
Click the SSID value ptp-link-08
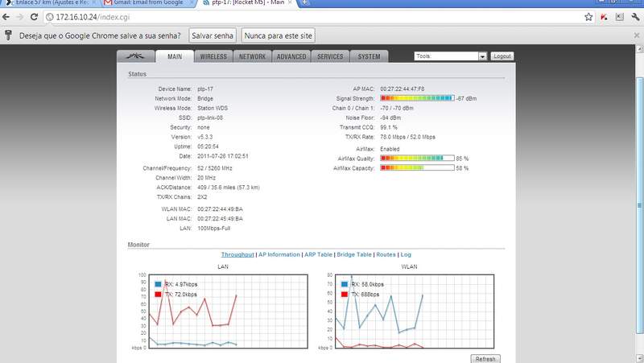pyautogui.click(x=210, y=118)
